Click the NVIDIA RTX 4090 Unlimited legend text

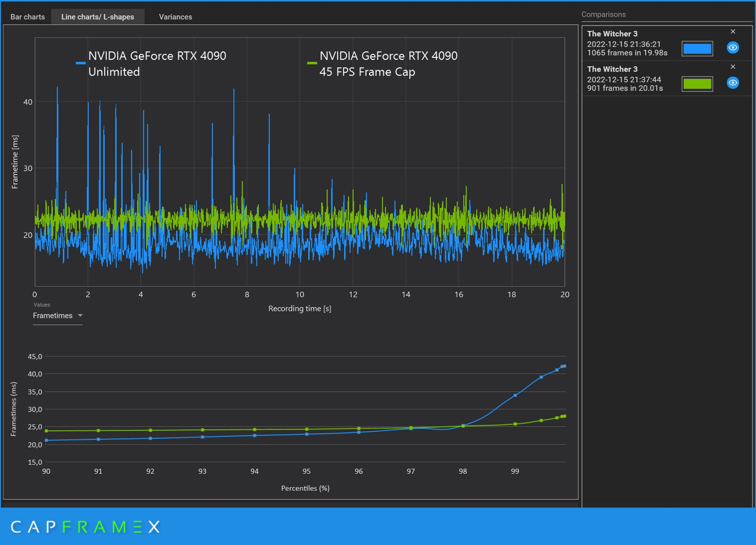[157, 63]
